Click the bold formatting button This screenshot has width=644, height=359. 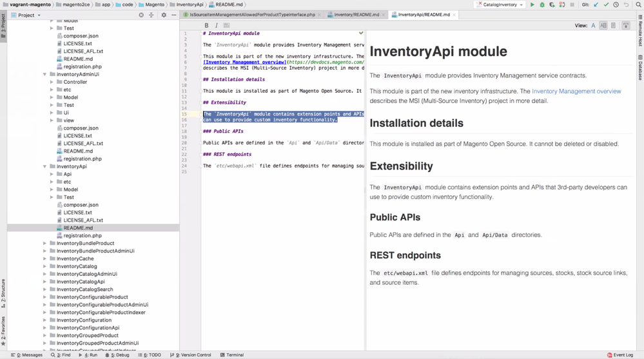click(x=206, y=26)
